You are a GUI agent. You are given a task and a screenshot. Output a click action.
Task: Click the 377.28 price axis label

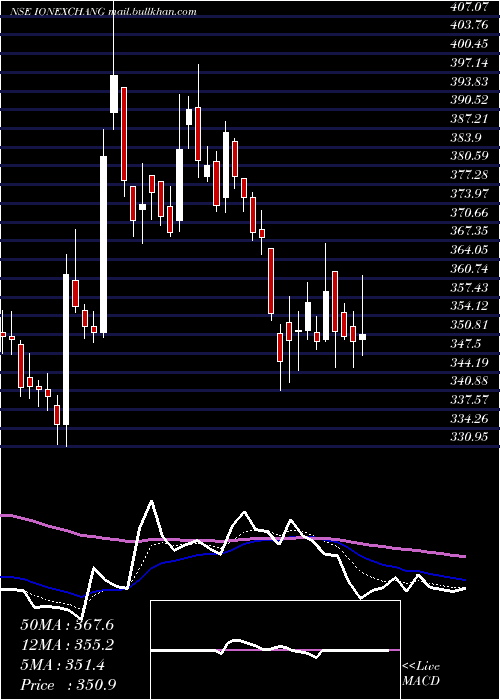[x=470, y=175]
